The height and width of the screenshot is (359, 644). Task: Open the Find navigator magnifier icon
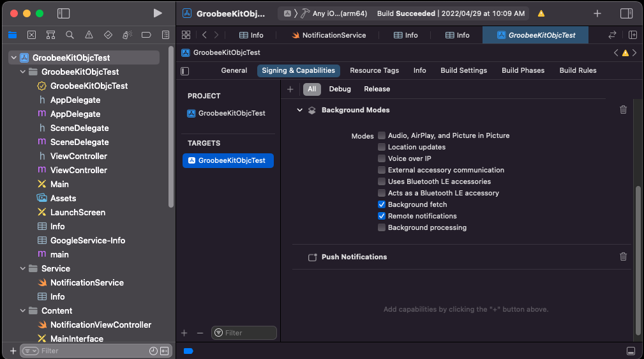(70, 35)
